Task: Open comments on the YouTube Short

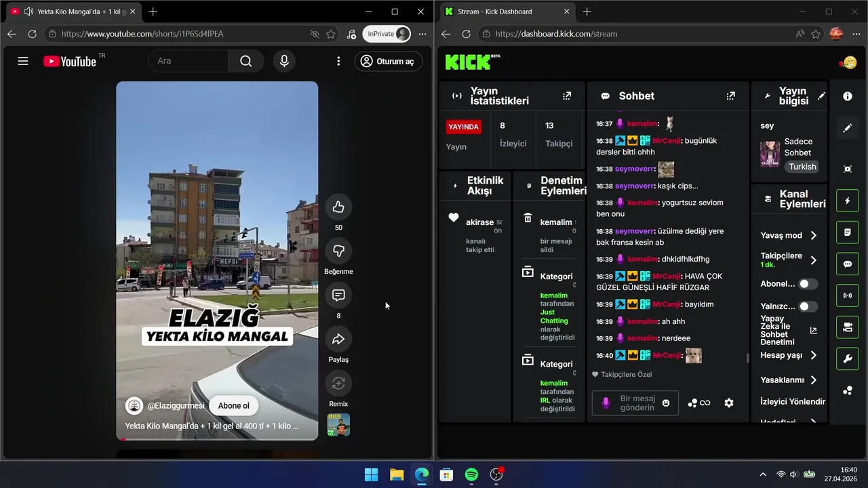Action: [338, 295]
